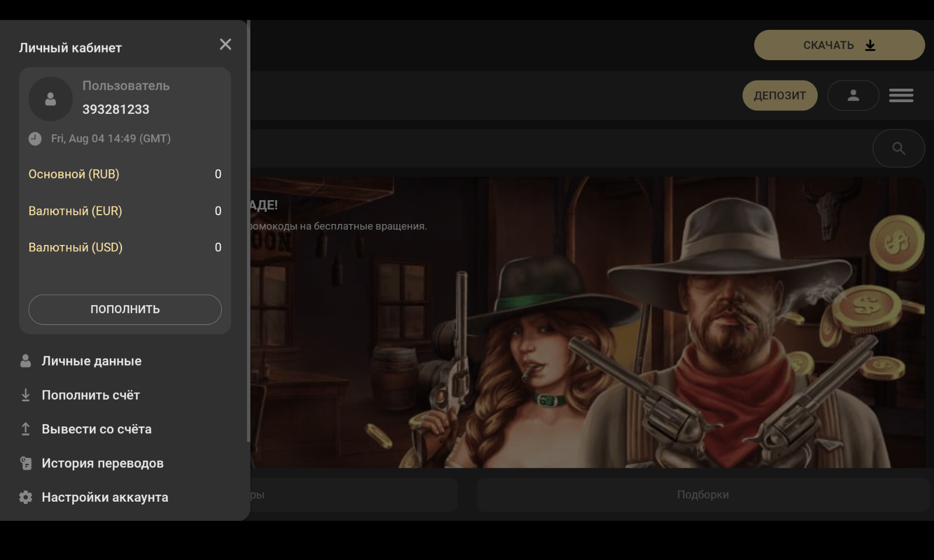
Task: Open the search magnifier icon
Action: click(898, 149)
